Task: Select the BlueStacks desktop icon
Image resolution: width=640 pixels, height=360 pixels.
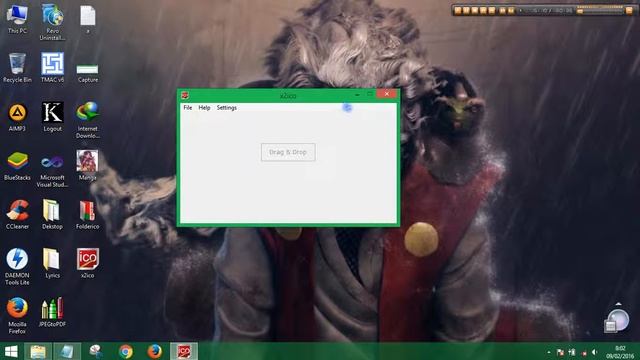Action: pos(17,166)
